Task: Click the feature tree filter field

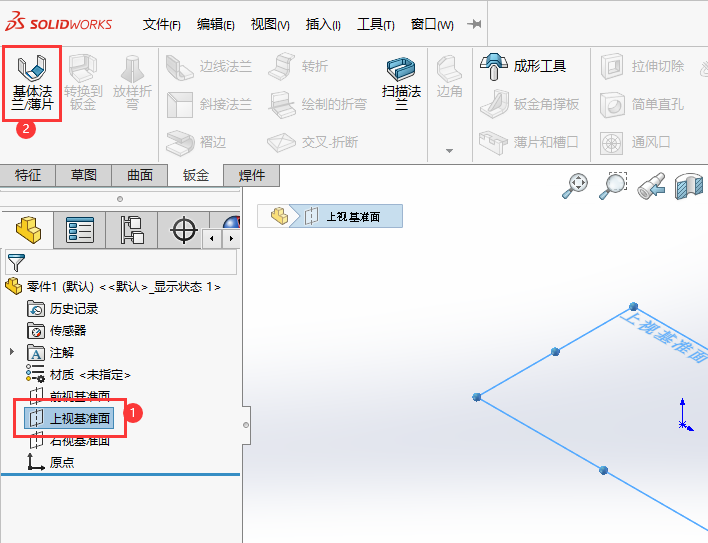Action: tap(121, 262)
